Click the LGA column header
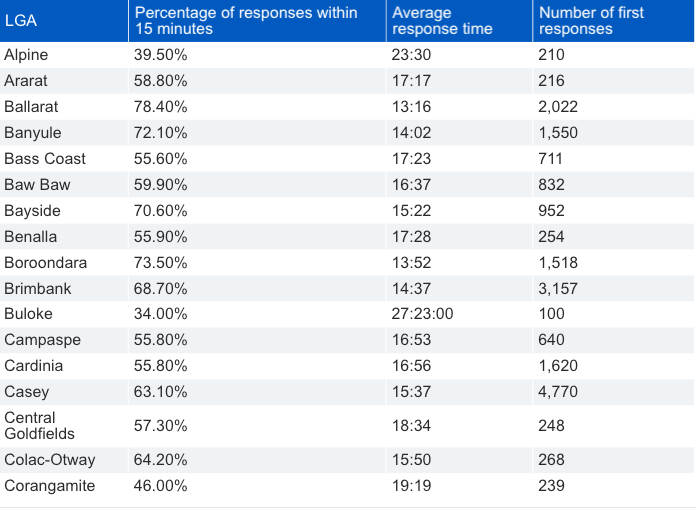The height and width of the screenshot is (509, 696). (x=20, y=21)
